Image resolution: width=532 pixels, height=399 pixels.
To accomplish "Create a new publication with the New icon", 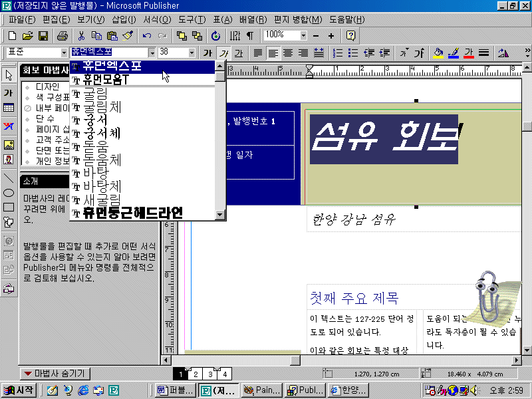I will coord(12,36).
